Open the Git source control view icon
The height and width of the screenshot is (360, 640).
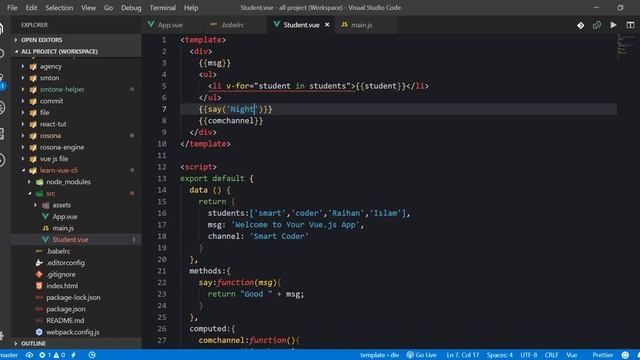[x=2, y=82]
